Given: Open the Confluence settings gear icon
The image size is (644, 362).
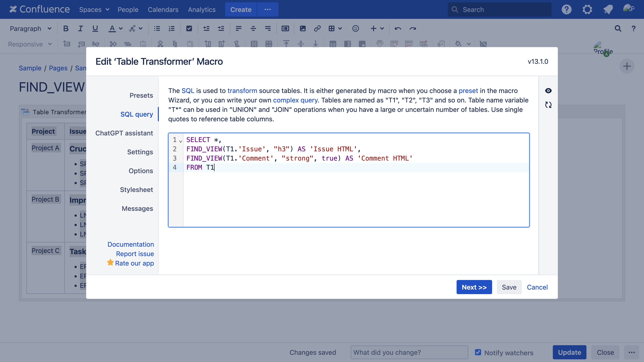Looking at the screenshot, I should 587,9.
